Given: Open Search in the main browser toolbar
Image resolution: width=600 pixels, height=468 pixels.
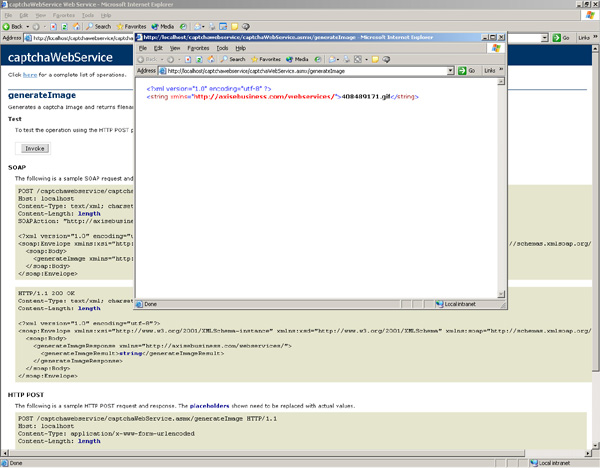Looking at the screenshot, I should (98, 26).
